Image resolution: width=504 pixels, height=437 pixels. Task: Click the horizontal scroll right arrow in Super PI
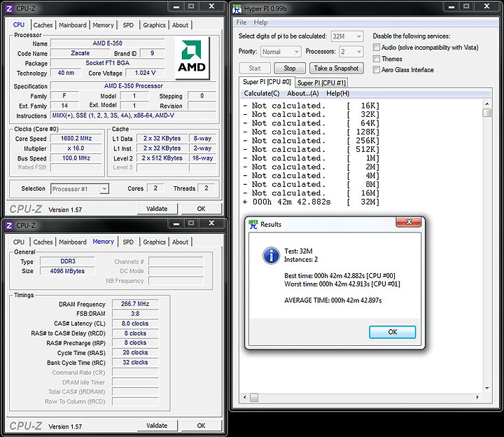click(x=477, y=398)
